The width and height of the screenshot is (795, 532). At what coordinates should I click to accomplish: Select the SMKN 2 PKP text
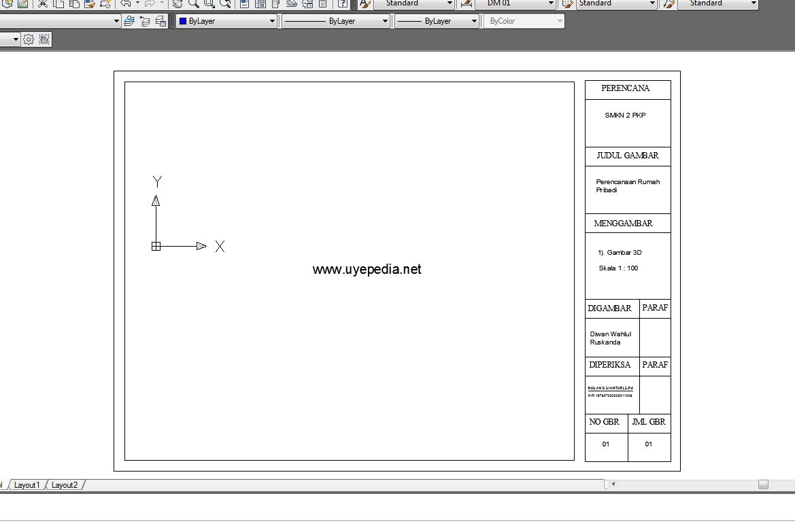click(625, 115)
